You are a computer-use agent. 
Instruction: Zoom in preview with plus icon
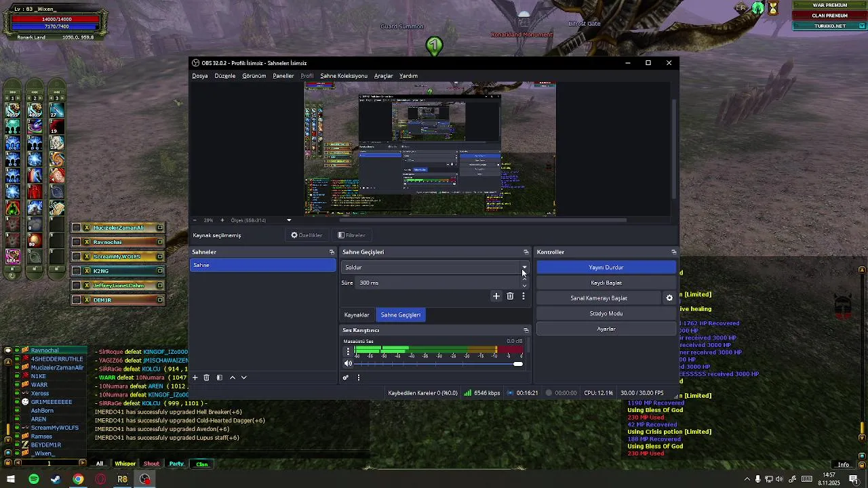point(221,220)
